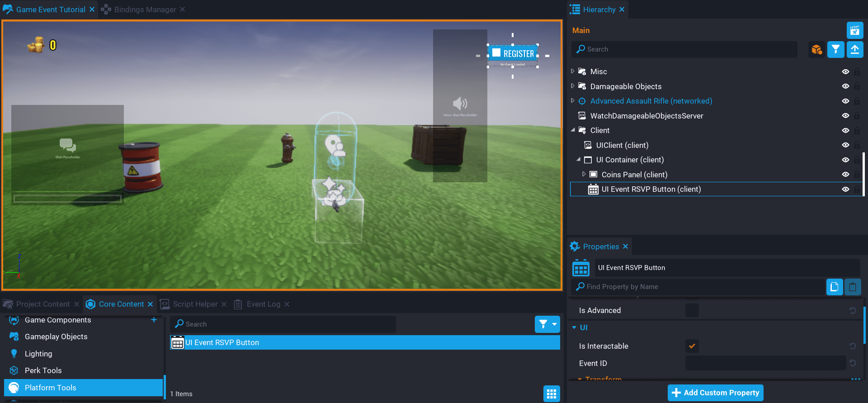Enable the Is Advanced checkbox
This screenshot has width=868, height=403.
692,310
